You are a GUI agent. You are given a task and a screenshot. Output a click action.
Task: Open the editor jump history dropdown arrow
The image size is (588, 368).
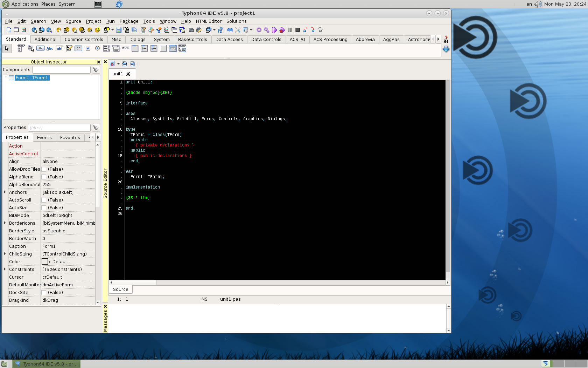(x=118, y=64)
